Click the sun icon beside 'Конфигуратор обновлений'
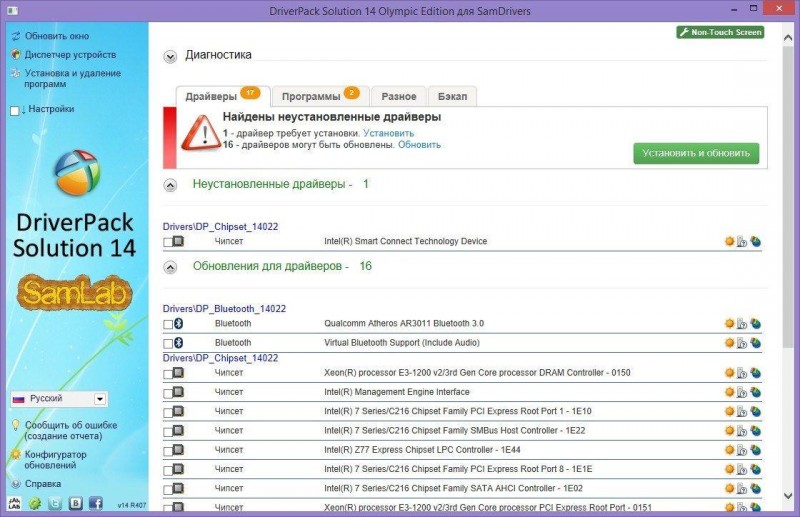Screen dimensions: 800x517 coord(16,454)
